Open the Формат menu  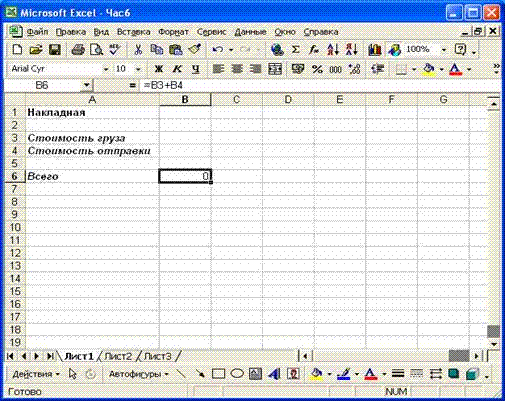point(173,32)
